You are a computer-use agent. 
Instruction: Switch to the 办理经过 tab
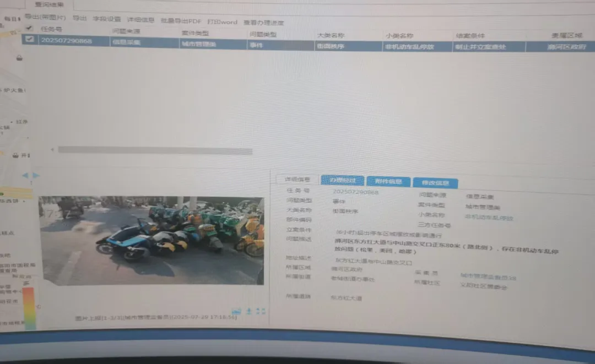point(343,180)
